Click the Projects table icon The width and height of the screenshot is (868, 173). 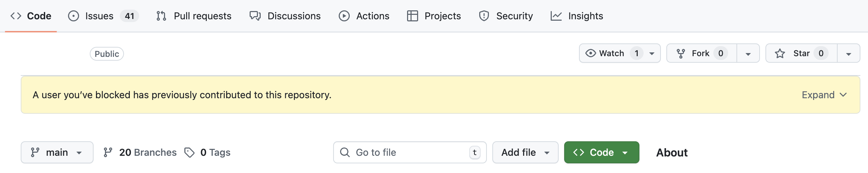(413, 16)
